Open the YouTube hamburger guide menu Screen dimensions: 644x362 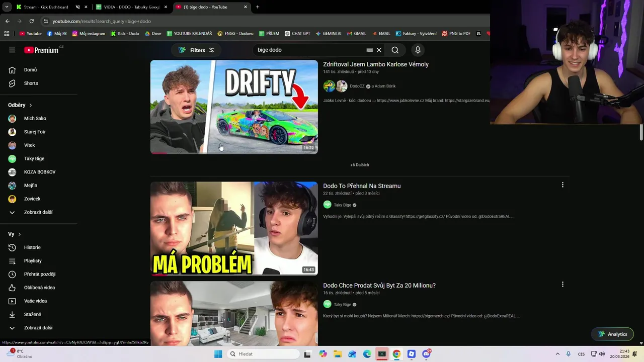(x=12, y=50)
